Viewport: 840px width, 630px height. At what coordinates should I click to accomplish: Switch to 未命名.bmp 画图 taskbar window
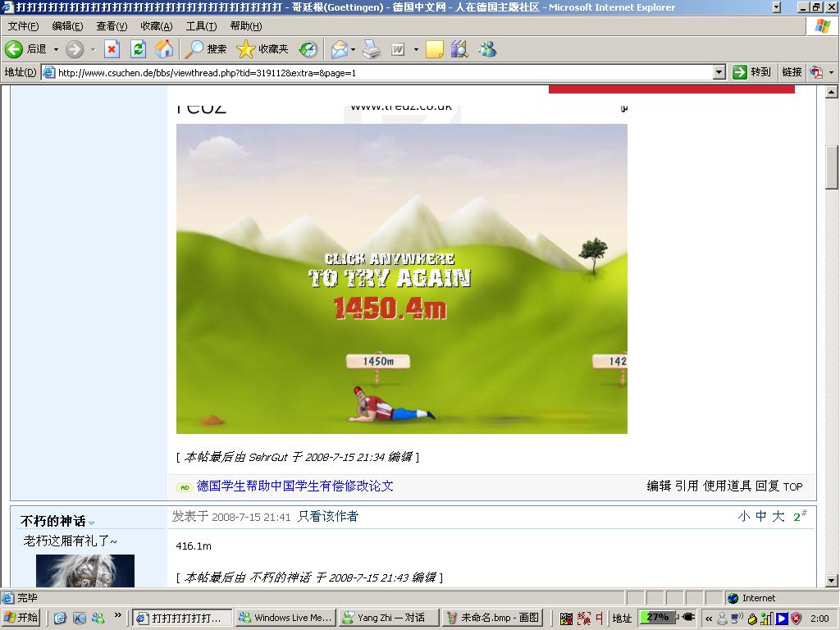[493, 618]
